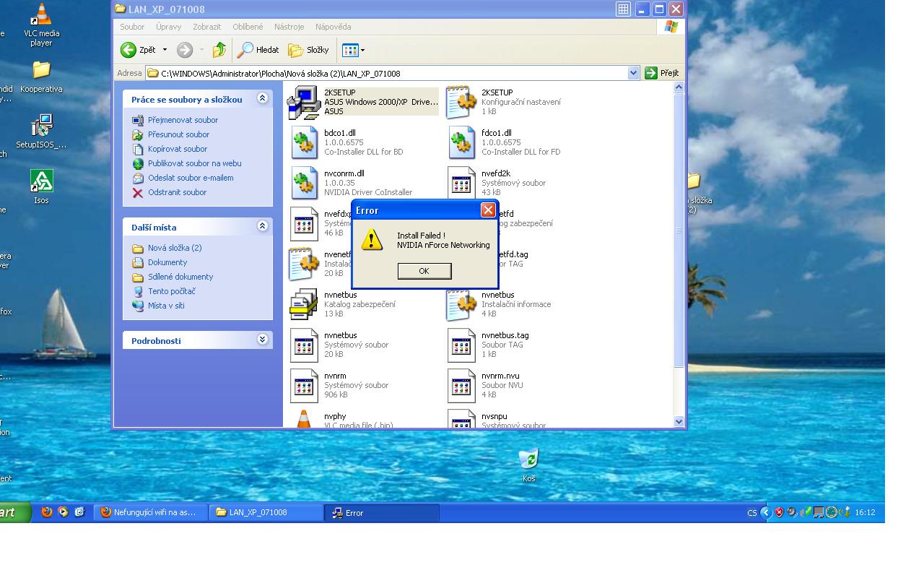Collapse the Práce se soubory a složkou panel
924x578 pixels.
(262, 99)
